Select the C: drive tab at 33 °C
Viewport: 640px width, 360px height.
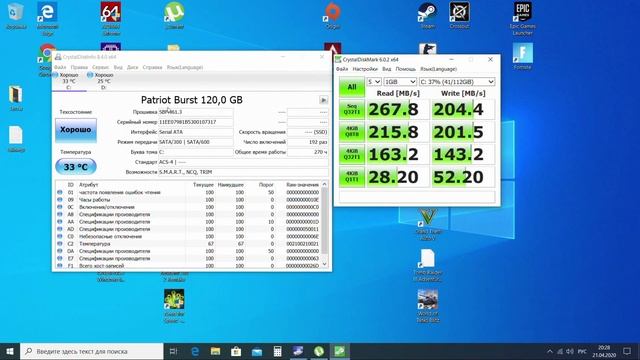[x=69, y=81]
